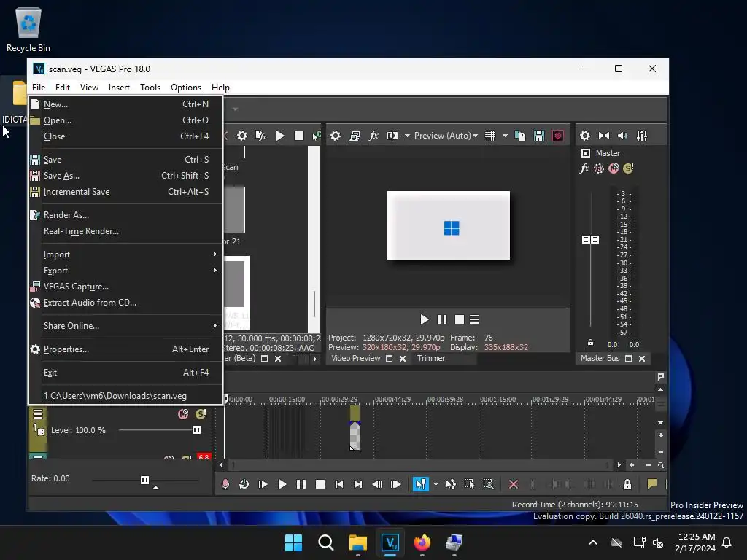Toggle lock fader channels in Master Bus
This screenshot has height=560, width=747.
point(590,343)
